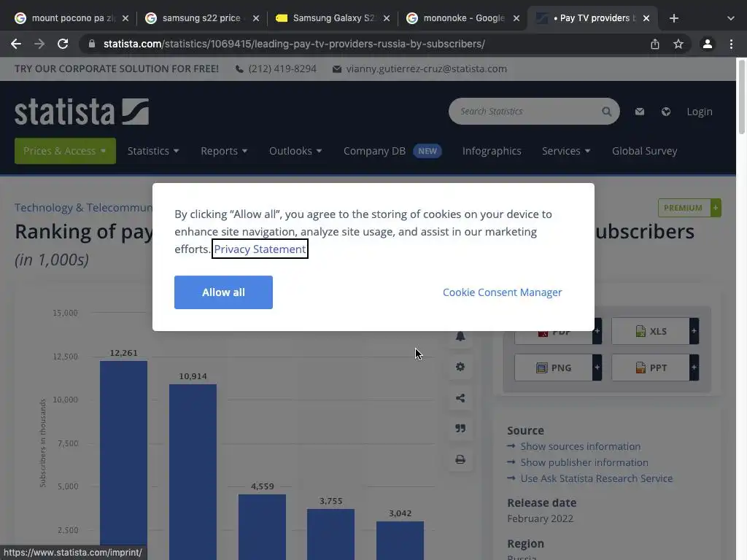The image size is (747, 560).
Task: Expand the Statistics menu
Action: 153,151
